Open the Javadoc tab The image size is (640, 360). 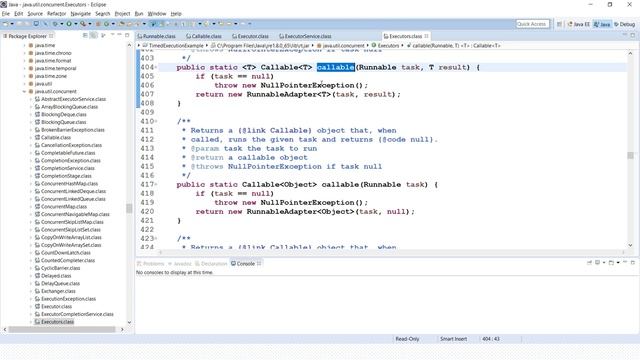pyautogui.click(x=180, y=264)
